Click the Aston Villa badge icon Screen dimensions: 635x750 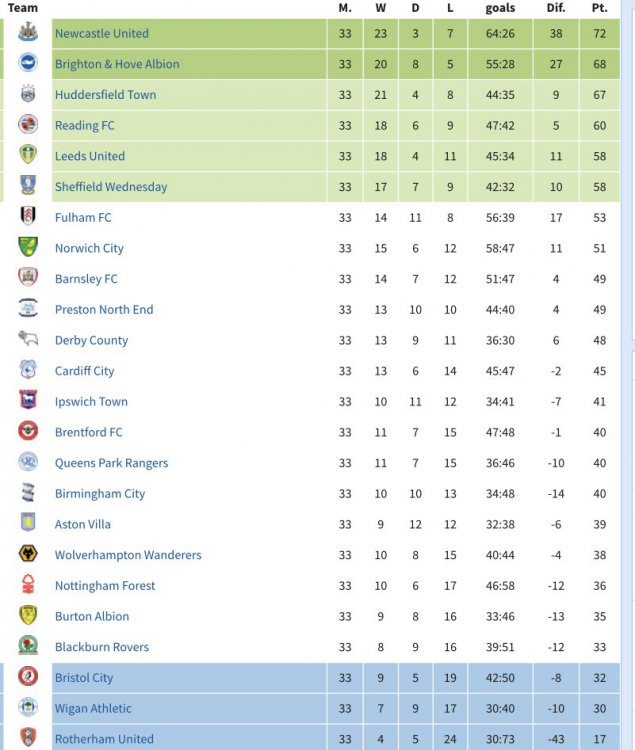[28, 524]
